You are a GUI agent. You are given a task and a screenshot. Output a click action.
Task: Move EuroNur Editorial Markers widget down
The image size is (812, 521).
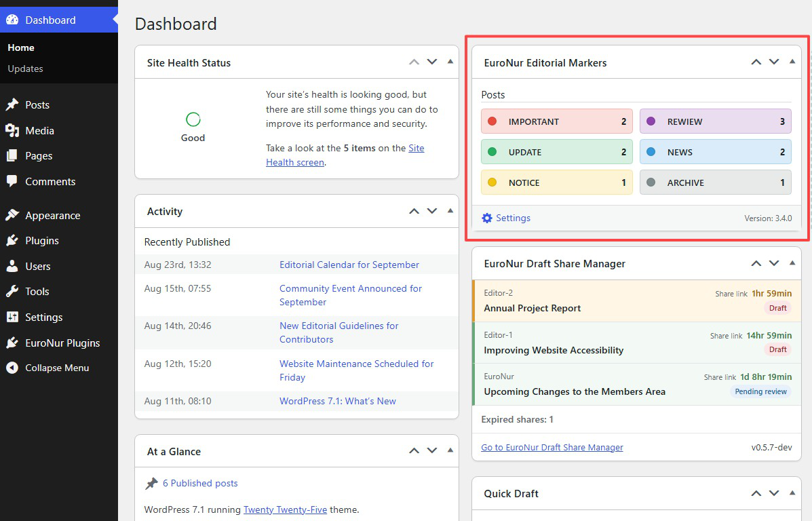click(774, 62)
